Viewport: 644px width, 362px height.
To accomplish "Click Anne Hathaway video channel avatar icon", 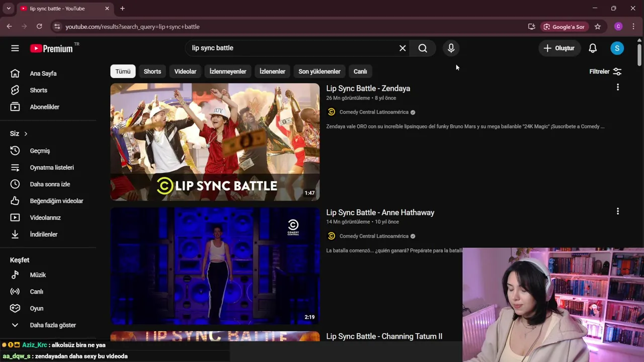I will (x=331, y=236).
